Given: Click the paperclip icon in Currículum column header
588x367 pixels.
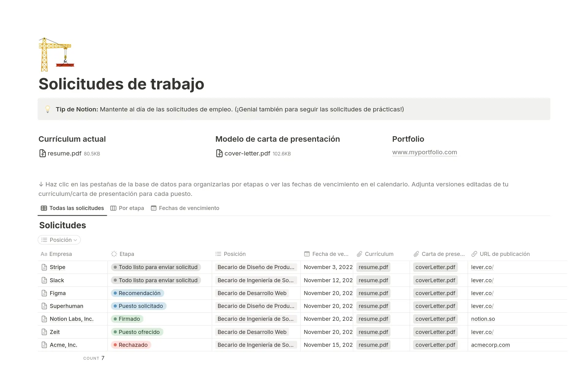Looking at the screenshot, I should 360,254.
